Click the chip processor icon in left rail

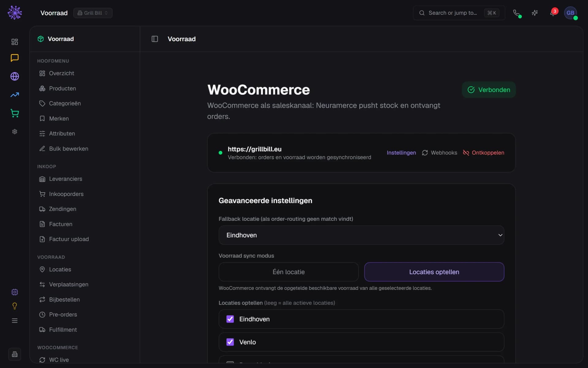[15, 292]
